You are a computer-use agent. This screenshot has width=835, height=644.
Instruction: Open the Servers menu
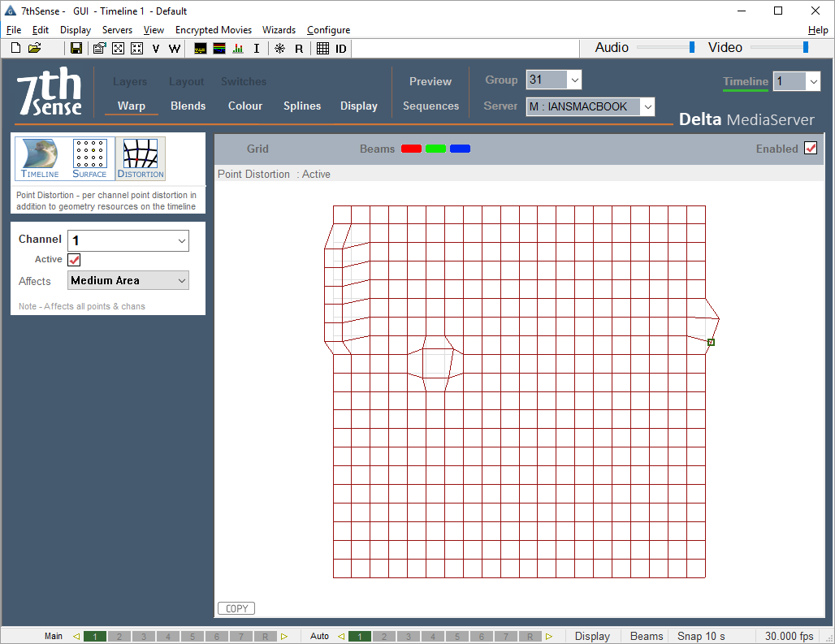[117, 30]
